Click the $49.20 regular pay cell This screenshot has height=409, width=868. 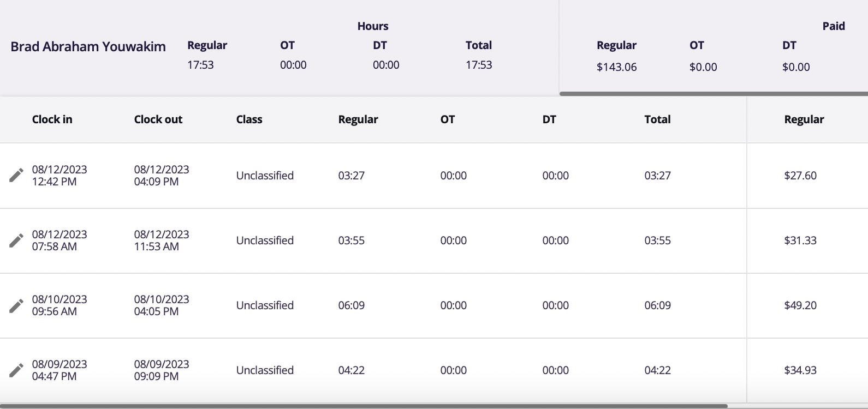pyautogui.click(x=800, y=305)
